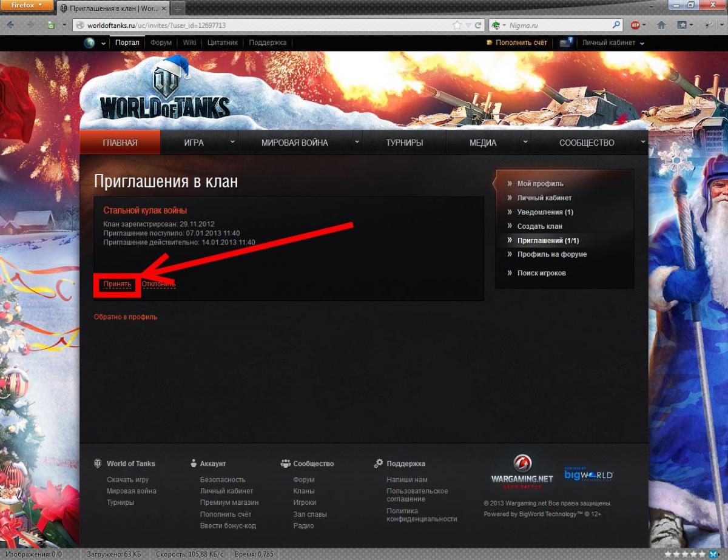The height and width of the screenshot is (560, 728).
Task: Switch to the Форум top bar item
Action: pyautogui.click(x=161, y=42)
